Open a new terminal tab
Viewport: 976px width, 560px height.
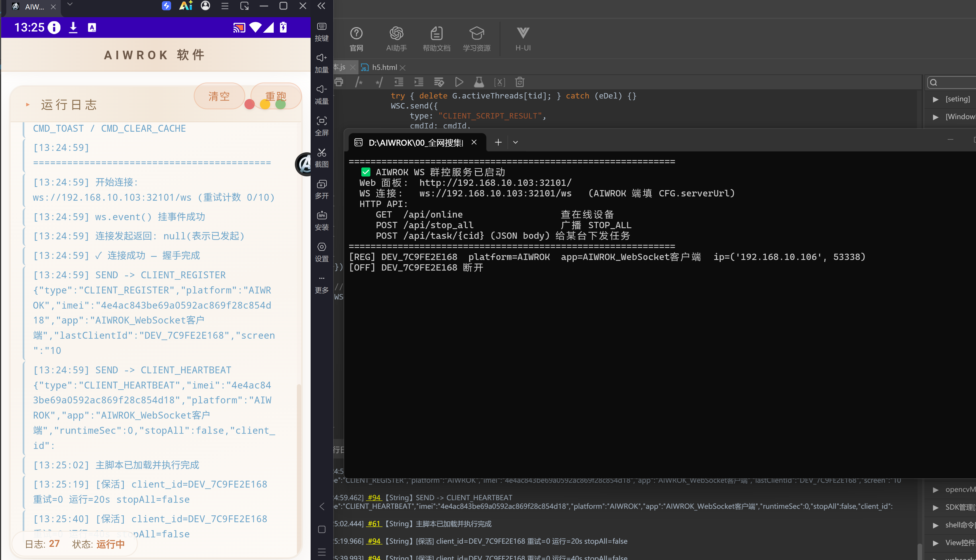point(498,142)
